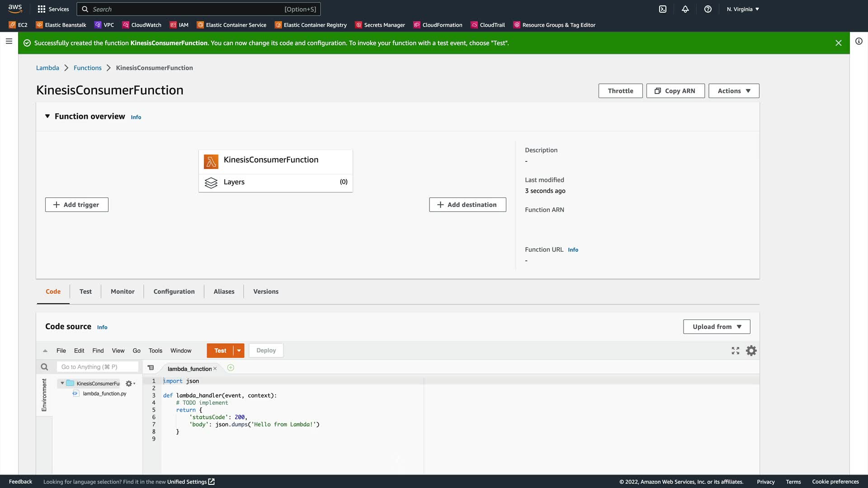The height and width of the screenshot is (488, 868).
Task: Switch to the Configuration tab
Action: pyautogui.click(x=174, y=291)
